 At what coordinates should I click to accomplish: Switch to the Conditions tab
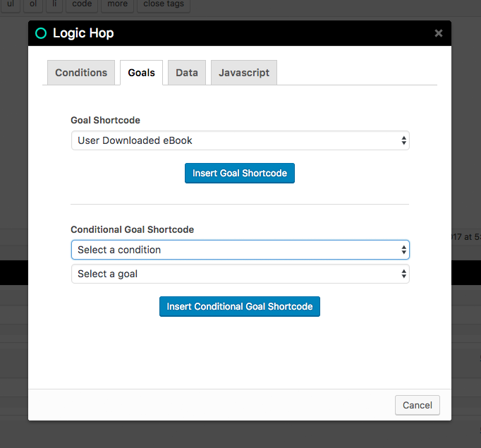pos(81,73)
